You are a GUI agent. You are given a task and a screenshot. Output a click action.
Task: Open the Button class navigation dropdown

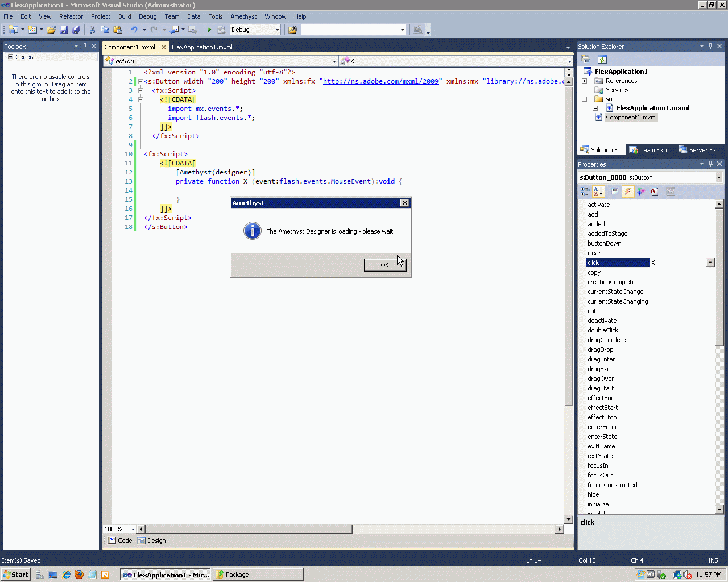point(334,61)
